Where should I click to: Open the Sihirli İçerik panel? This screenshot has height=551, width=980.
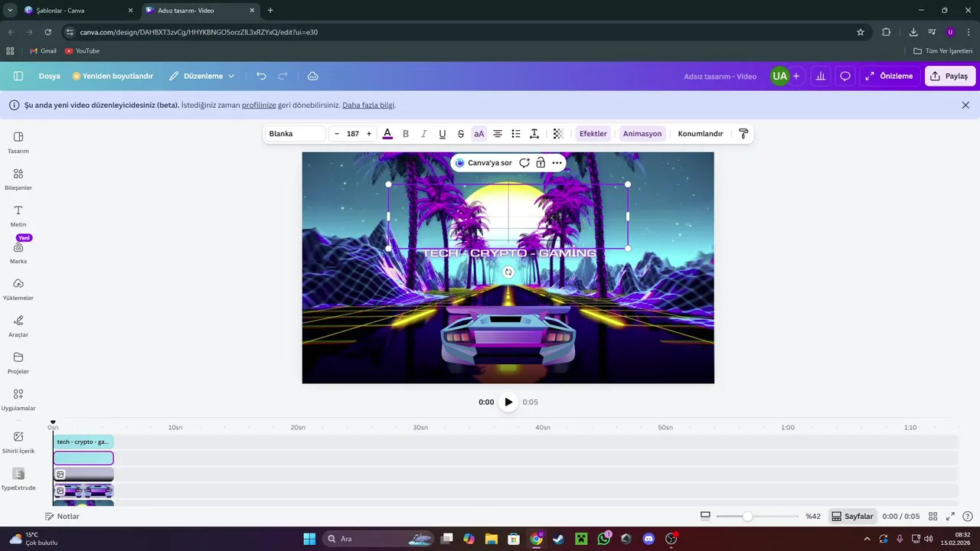point(18,442)
